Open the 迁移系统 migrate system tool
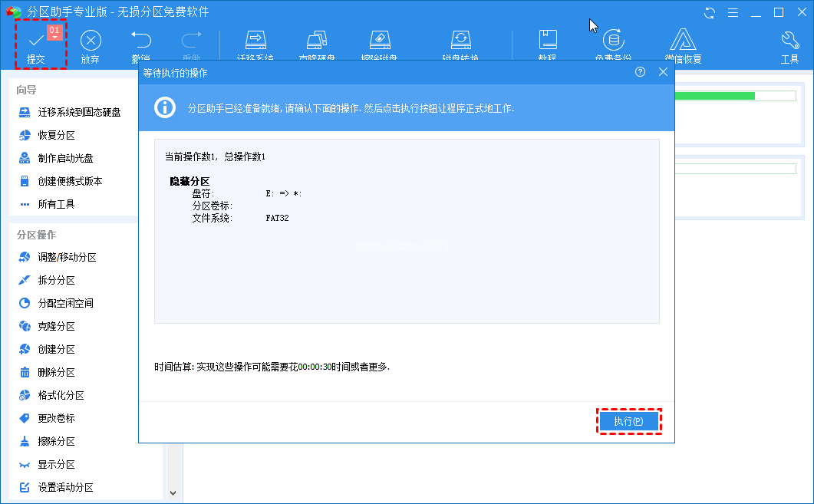 coord(255,41)
